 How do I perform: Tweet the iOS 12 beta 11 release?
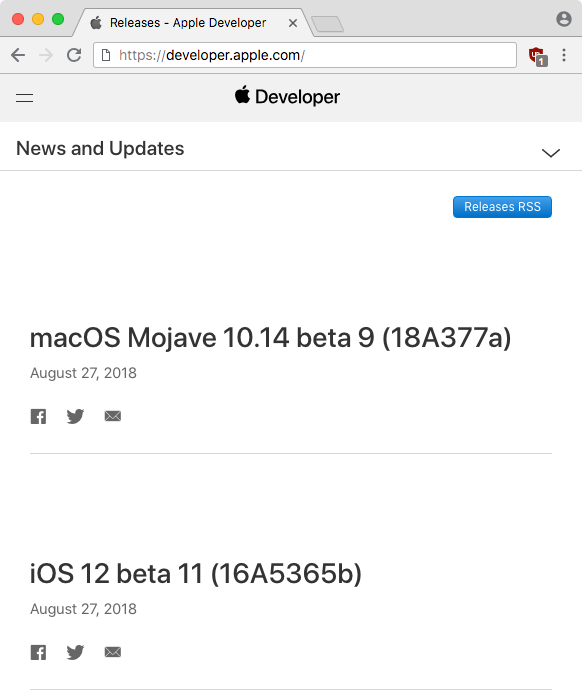point(75,653)
